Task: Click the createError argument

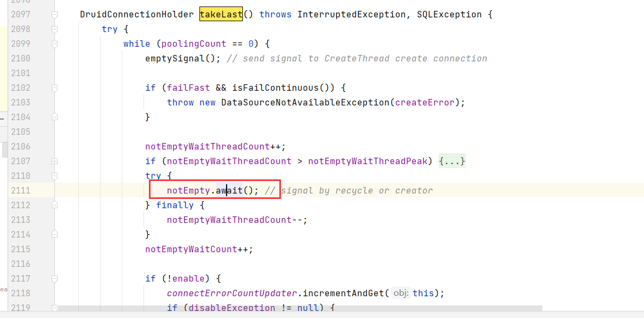Action: click(424, 102)
